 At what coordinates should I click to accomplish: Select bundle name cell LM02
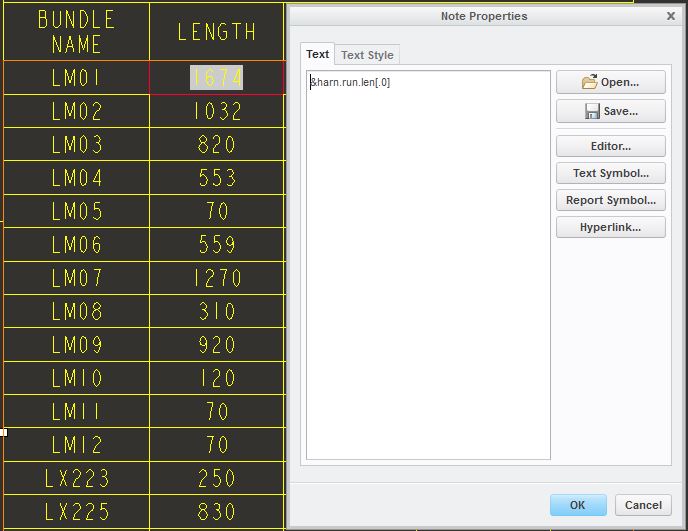pos(76,111)
